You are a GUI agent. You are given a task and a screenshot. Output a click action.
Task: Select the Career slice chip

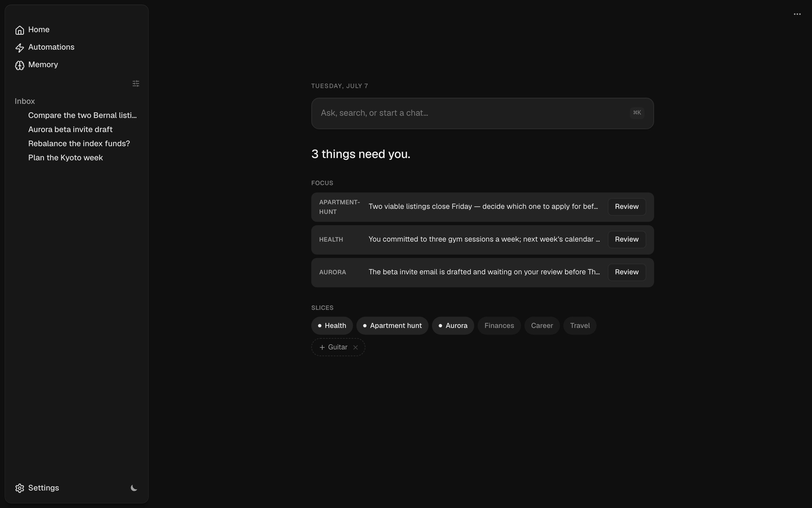[542, 326]
